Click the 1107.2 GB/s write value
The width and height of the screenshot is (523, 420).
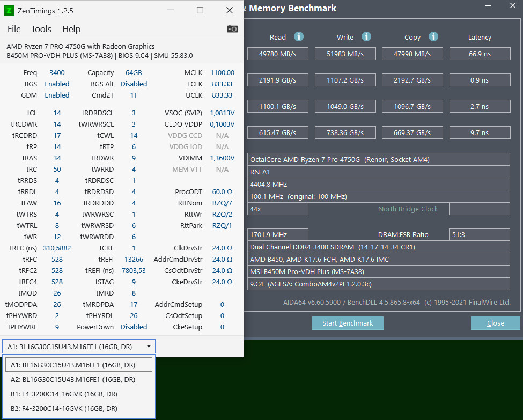[x=345, y=80]
